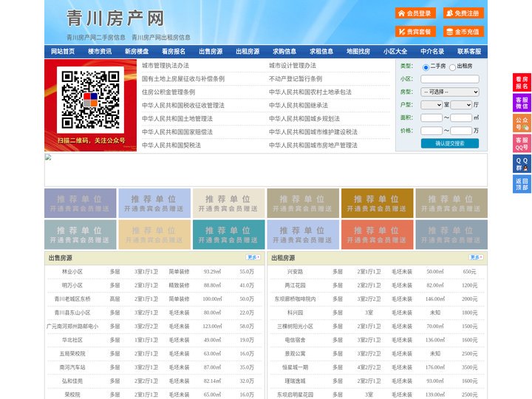The image size is (532, 399).
Task: Click the 会员登录 house icon button
Action: [415, 13]
